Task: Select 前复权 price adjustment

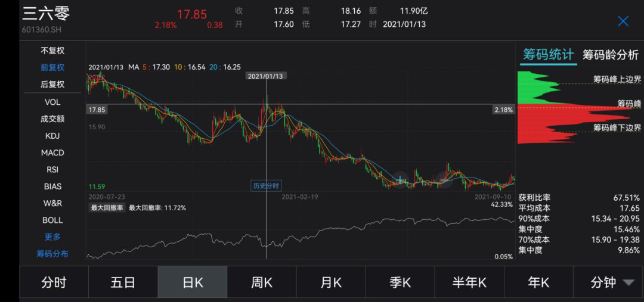Action: coord(52,68)
